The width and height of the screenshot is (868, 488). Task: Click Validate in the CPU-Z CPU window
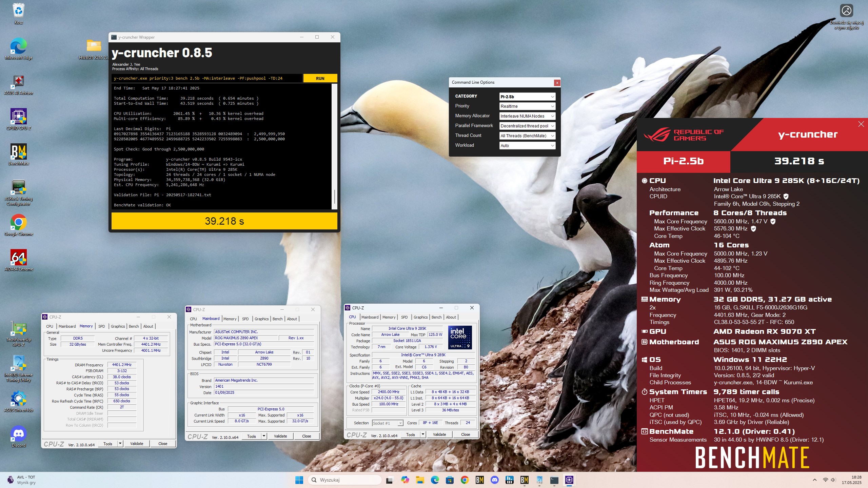coord(439,434)
